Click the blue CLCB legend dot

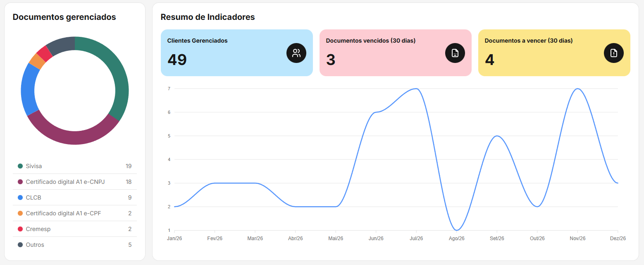[x=20, y=198]
